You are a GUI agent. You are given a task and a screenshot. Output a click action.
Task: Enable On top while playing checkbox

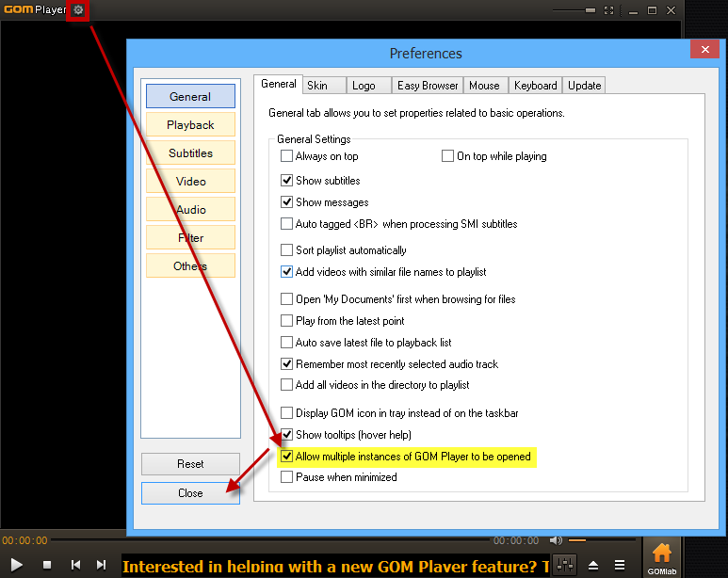click(x=447, y=156)
